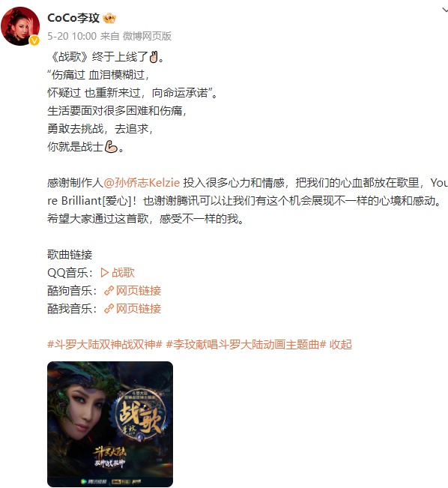The width and height of the screenshot is (448, 488).
Task: Open CoCo李玟 profile avatar
Action: tap(20, 26)
